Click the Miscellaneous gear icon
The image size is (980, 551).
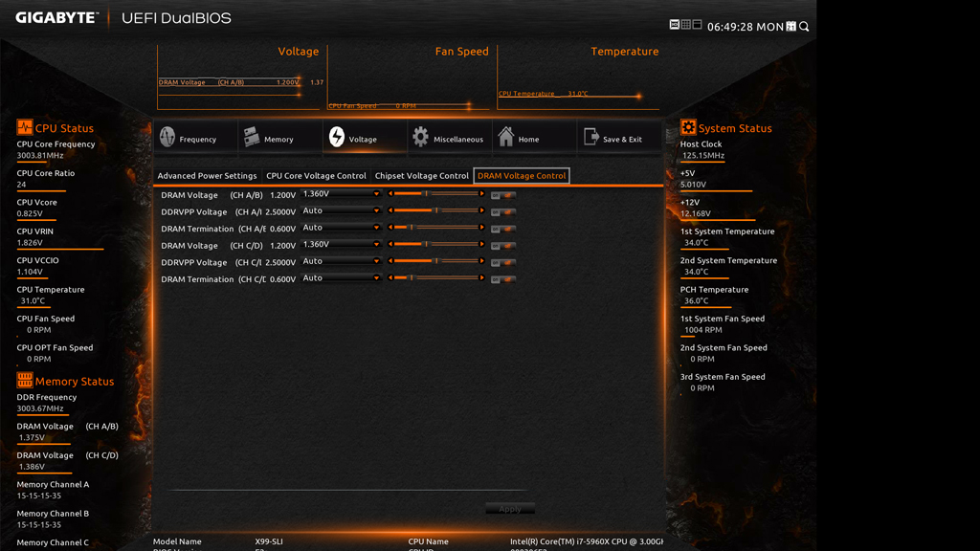click(420, 138)
